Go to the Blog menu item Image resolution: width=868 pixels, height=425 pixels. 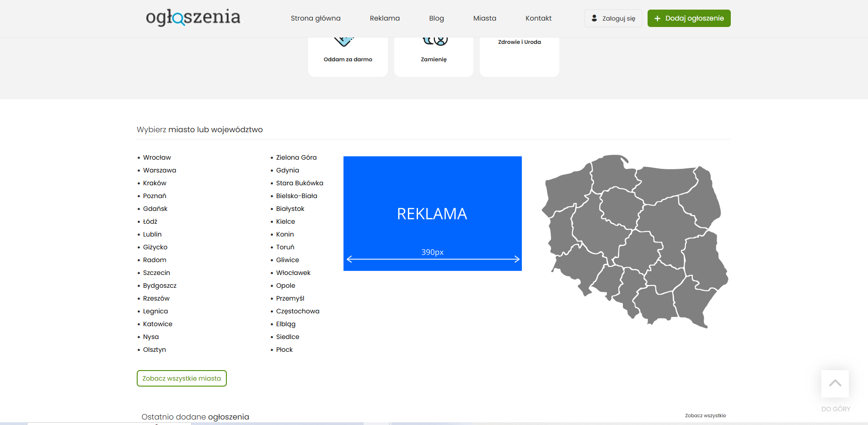436,18
